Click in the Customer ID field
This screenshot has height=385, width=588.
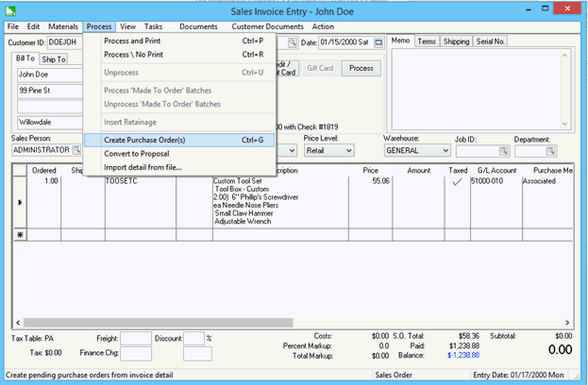[65, 42]
